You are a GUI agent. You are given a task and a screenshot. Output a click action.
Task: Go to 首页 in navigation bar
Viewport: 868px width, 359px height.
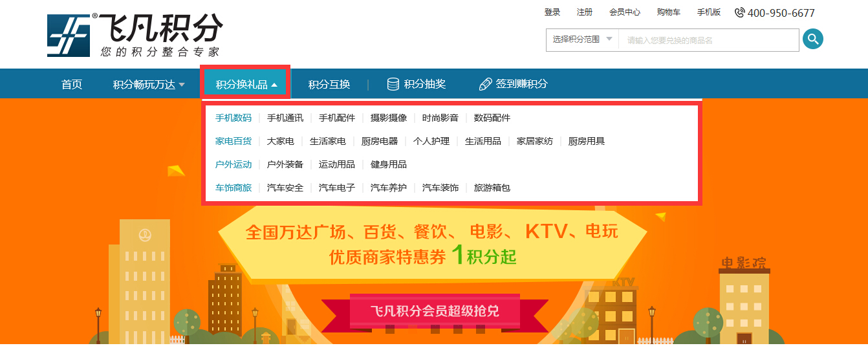pyautogui.click(x=72, y=84)
